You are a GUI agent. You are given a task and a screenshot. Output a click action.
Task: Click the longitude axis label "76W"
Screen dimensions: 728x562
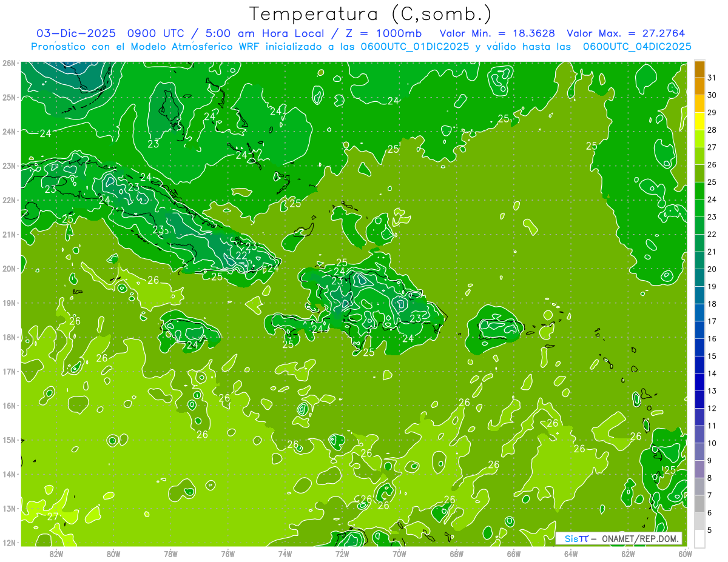tap(227, 554)
